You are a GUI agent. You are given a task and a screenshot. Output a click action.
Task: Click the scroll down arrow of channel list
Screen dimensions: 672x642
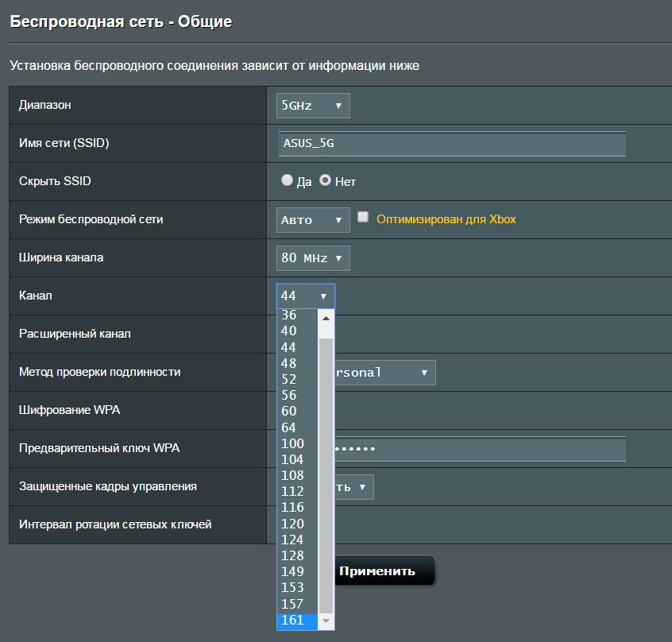[326, 621]
